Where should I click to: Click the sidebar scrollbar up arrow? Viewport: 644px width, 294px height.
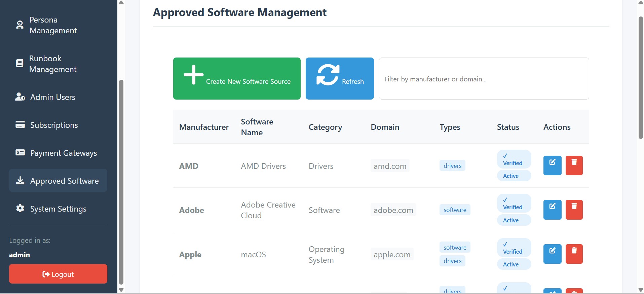(x=121, y=3)
